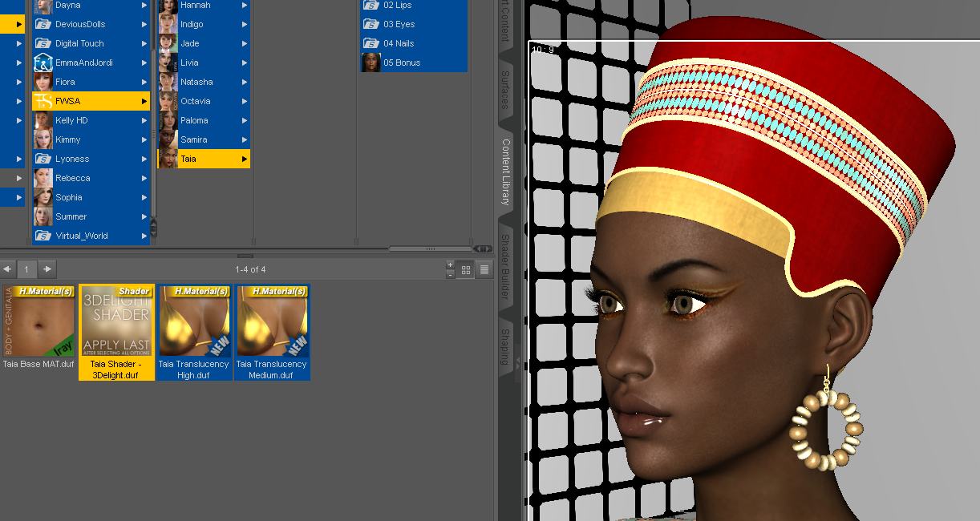Viewport: 980px width, 521px height.
Task: Click the Samira character icon
Action: click(168, 139)
